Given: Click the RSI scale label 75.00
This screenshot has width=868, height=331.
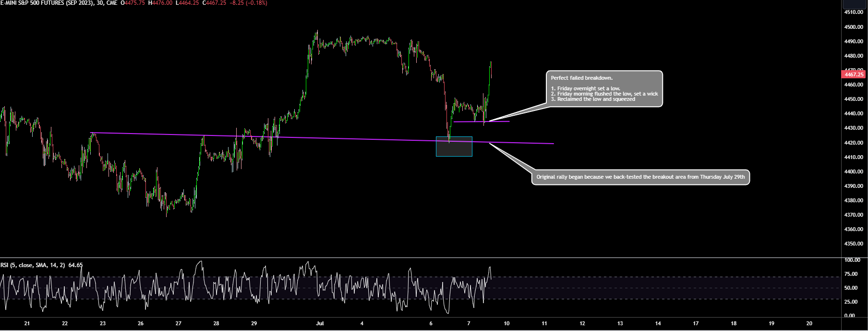Looking at the screenshot, I should point(851,274).
